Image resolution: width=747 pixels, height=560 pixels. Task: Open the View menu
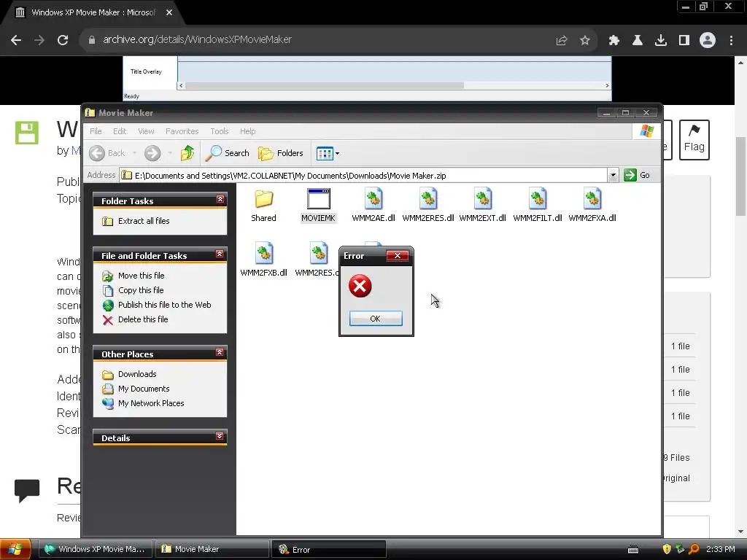point(146,131)
